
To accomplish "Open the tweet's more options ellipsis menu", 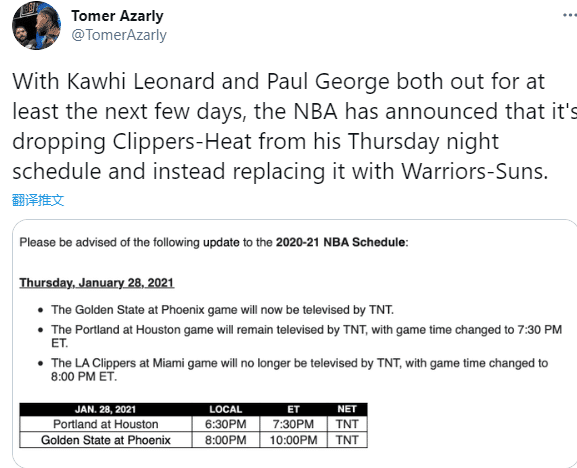I will (x=570, y=15).
